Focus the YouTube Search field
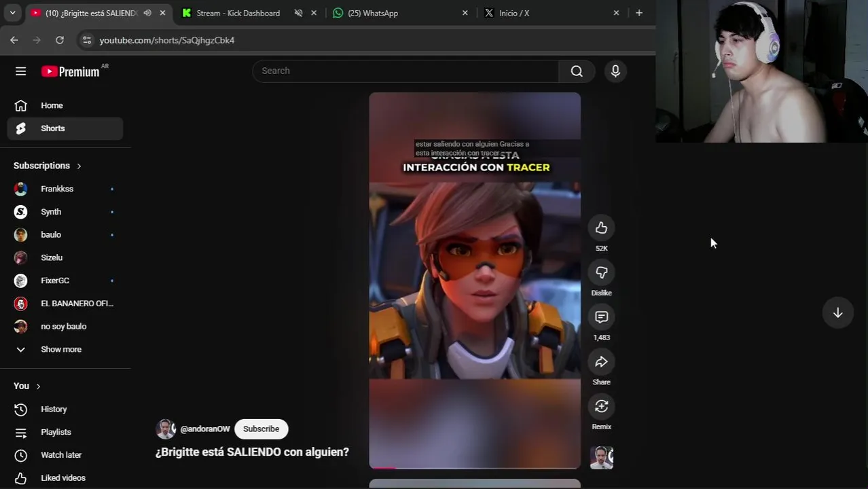Screen dimensions: 868x489 click(405, 71)
